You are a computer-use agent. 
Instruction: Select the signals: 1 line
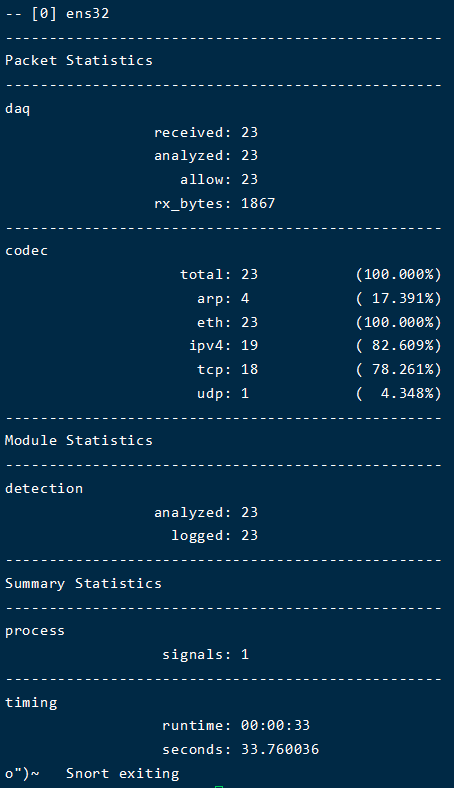206,654
